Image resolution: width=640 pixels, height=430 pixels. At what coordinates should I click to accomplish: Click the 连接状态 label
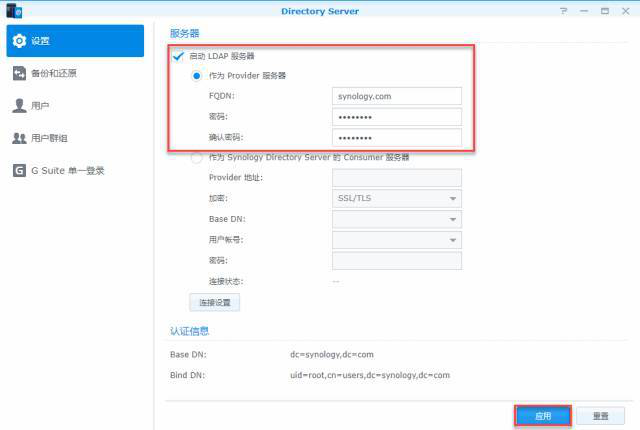[226, 281]
